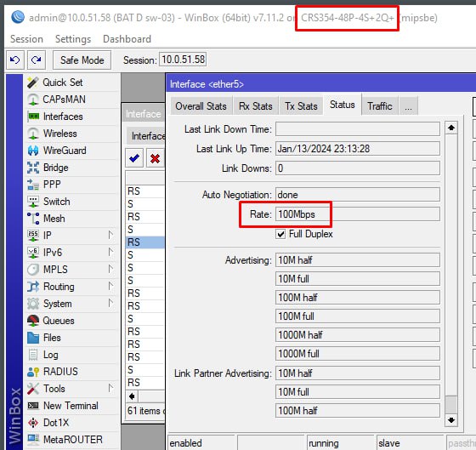Expand the IPv6 submenu

[110, 253]
